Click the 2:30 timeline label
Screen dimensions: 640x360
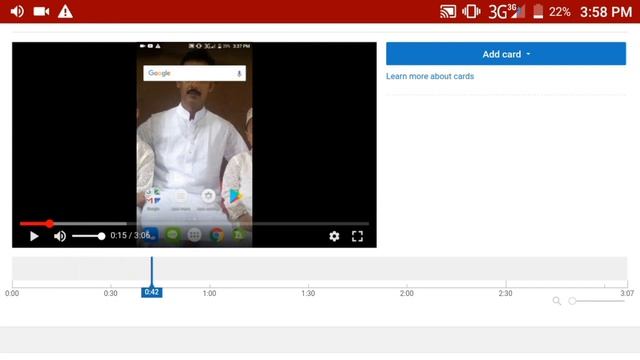(505, 293)
